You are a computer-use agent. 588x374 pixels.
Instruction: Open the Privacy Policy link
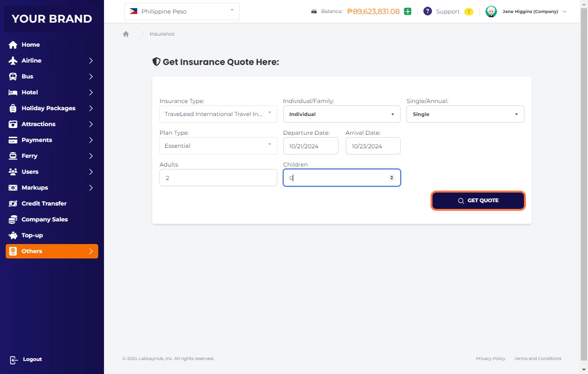(490, 359)
